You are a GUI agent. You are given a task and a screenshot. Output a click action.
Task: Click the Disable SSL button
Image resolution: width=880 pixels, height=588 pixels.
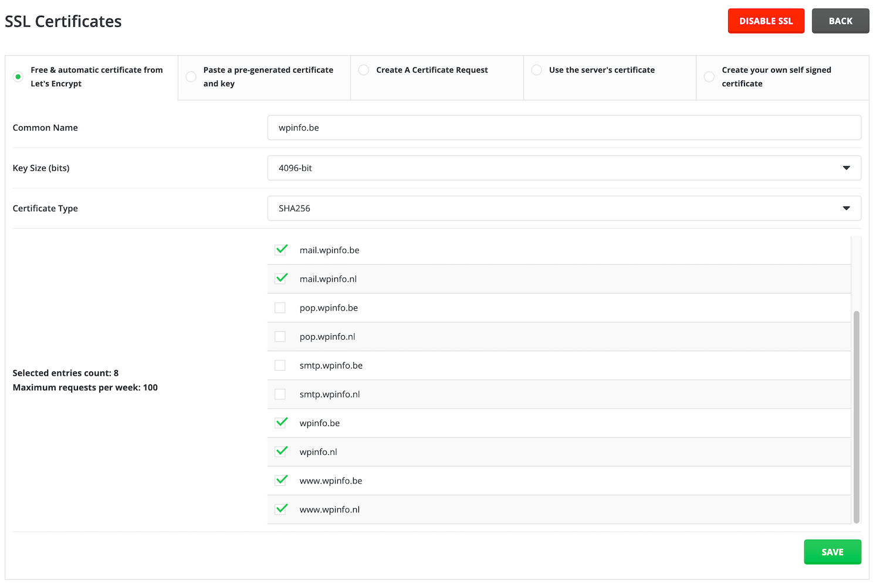(x=766, y=21)
